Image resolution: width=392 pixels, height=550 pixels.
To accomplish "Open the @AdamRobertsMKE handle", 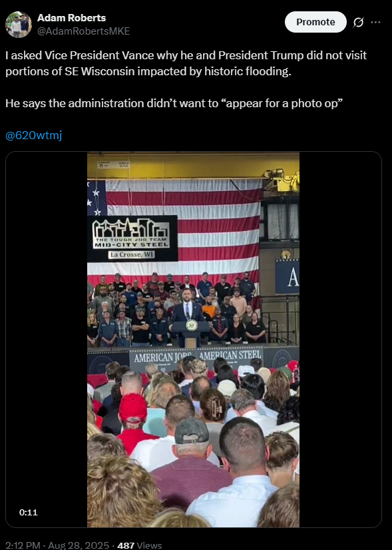I will tap(83, 31).
